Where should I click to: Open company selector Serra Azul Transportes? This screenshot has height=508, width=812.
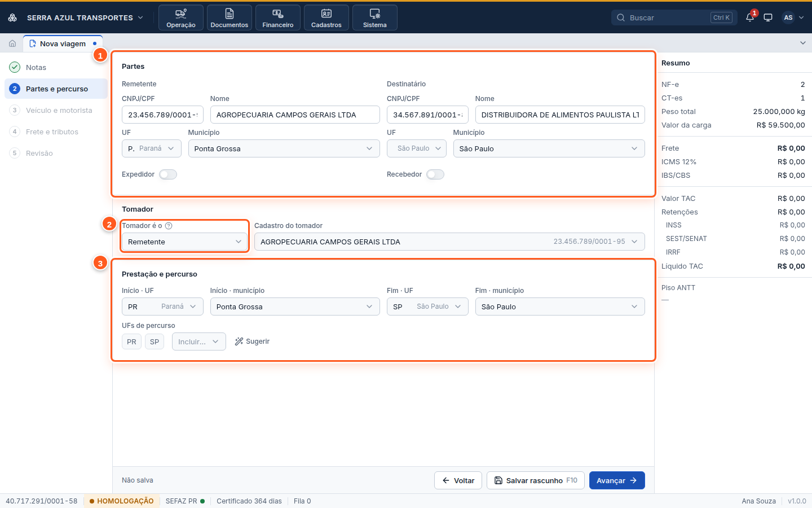[x=85, y=17]
